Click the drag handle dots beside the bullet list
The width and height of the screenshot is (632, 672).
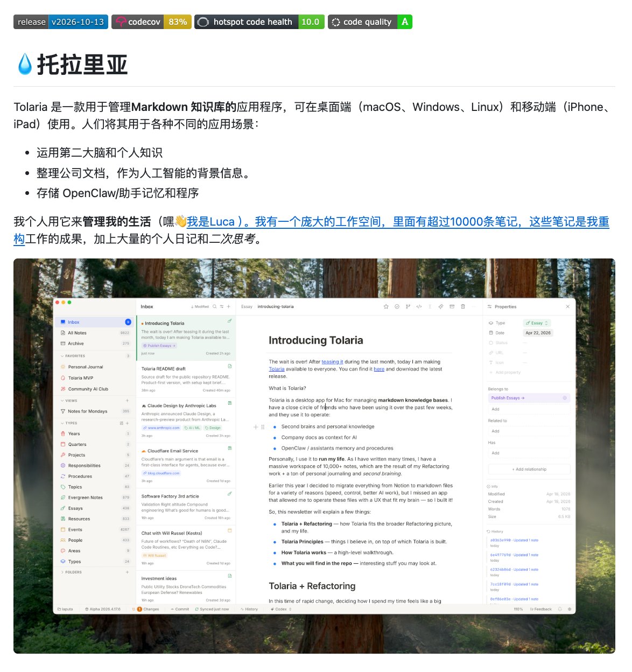point(263,426)
